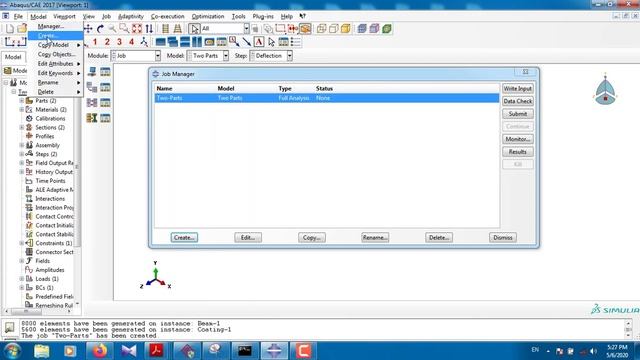
Task: Dismiss the Job Manager dialog
Action: pyautogui.click(x=502, y=238)
